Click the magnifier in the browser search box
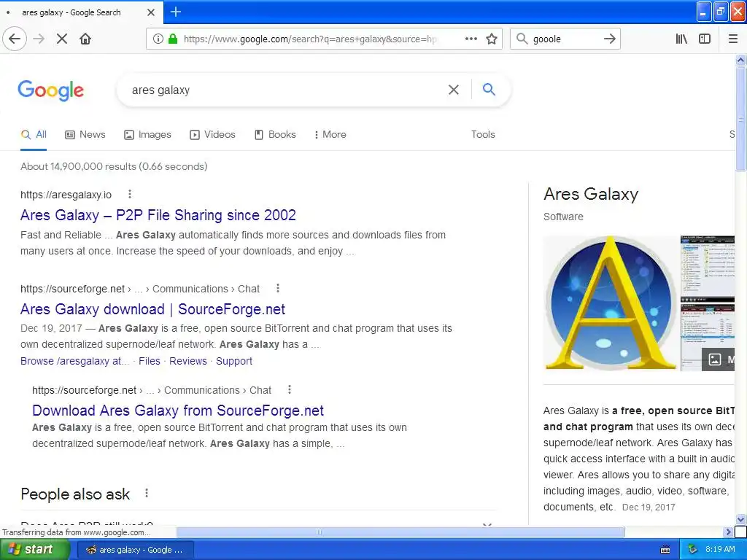The height and width of the screenshot is (560, 747). click(x=522, y=39)
